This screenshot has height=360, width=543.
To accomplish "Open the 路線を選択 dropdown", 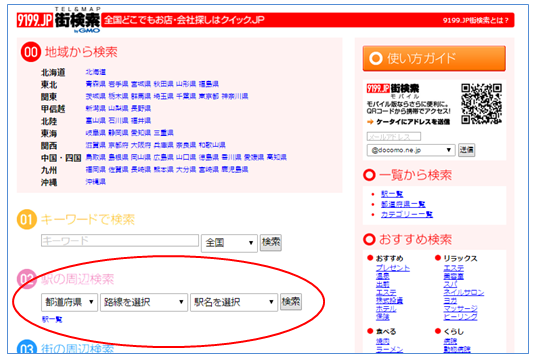I will click(x=144, y=302).
